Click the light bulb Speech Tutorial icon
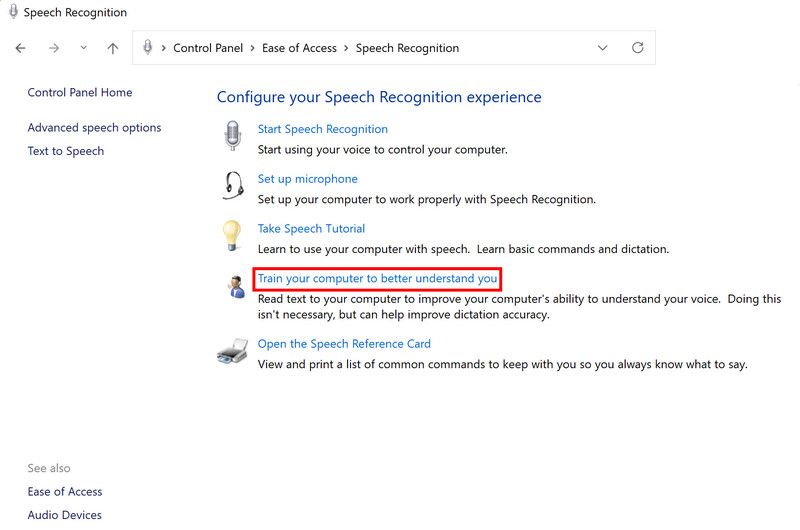800x530 pixels. point(232,236)
